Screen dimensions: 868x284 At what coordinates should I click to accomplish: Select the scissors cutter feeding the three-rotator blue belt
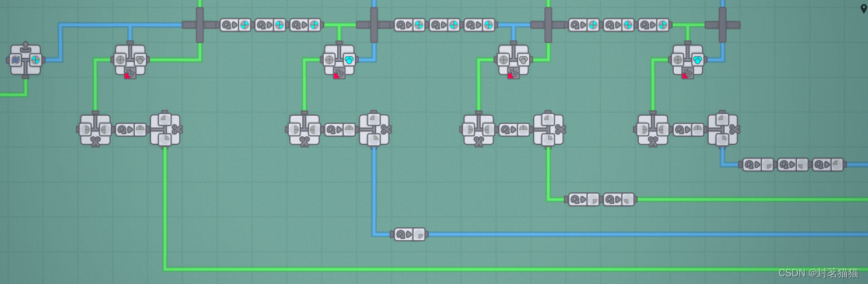[x=723, y=129]
